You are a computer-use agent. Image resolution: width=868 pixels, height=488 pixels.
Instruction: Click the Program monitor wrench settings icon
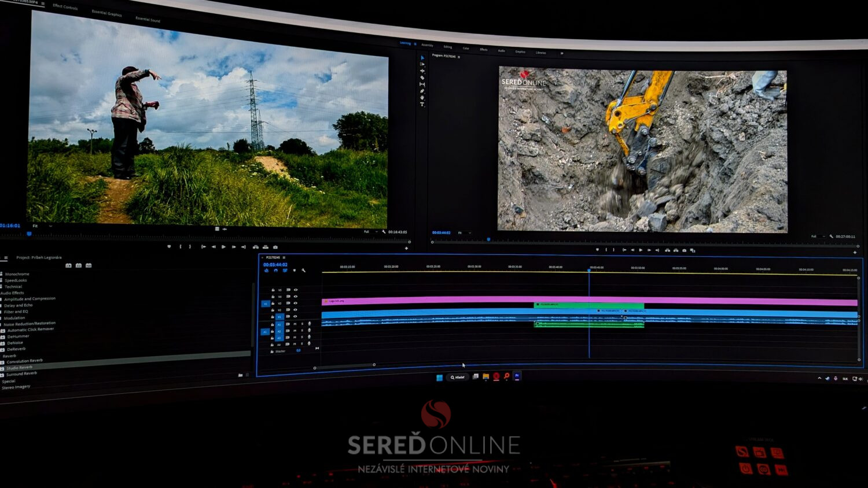[832, 236]
